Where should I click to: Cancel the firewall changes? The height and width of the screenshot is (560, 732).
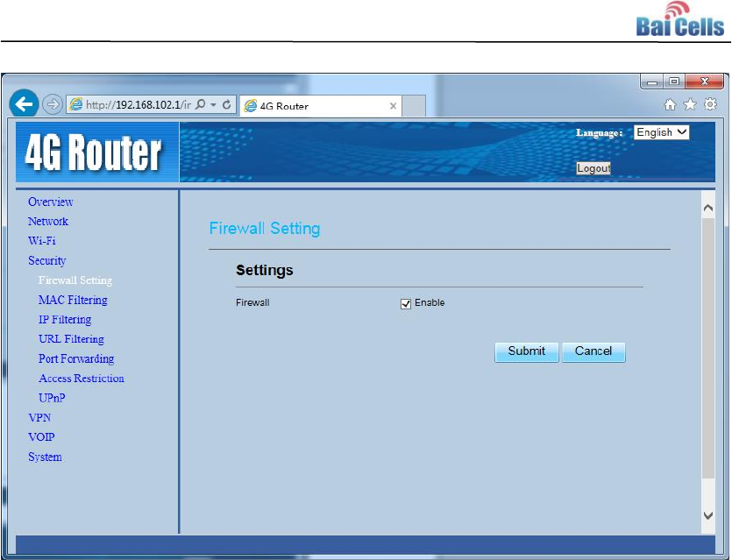pos(593,351)
